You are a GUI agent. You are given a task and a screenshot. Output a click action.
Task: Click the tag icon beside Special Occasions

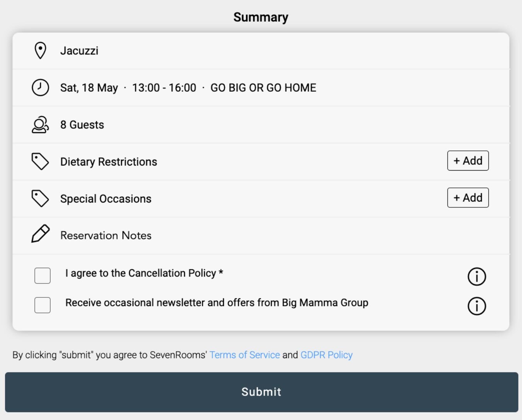coord(40,198)
